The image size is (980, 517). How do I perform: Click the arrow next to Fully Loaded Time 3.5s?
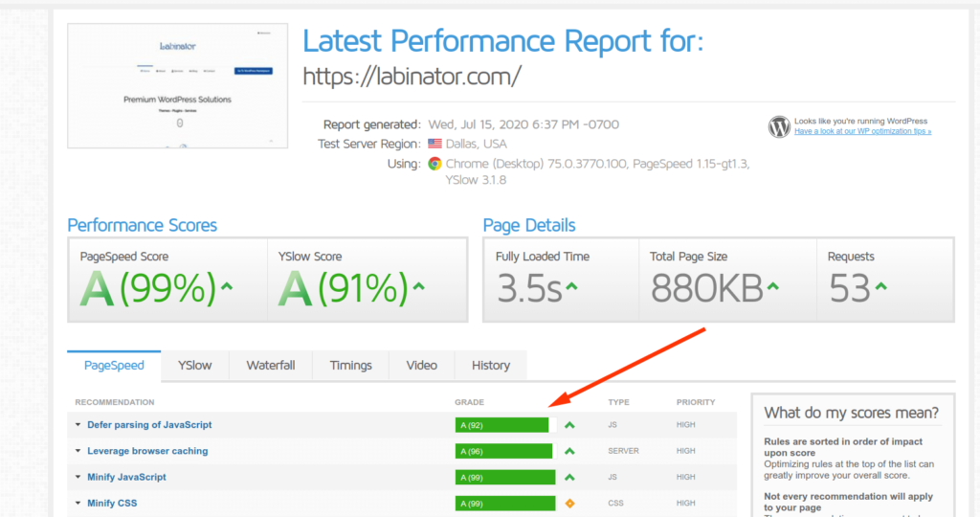[x=571, y=286]
